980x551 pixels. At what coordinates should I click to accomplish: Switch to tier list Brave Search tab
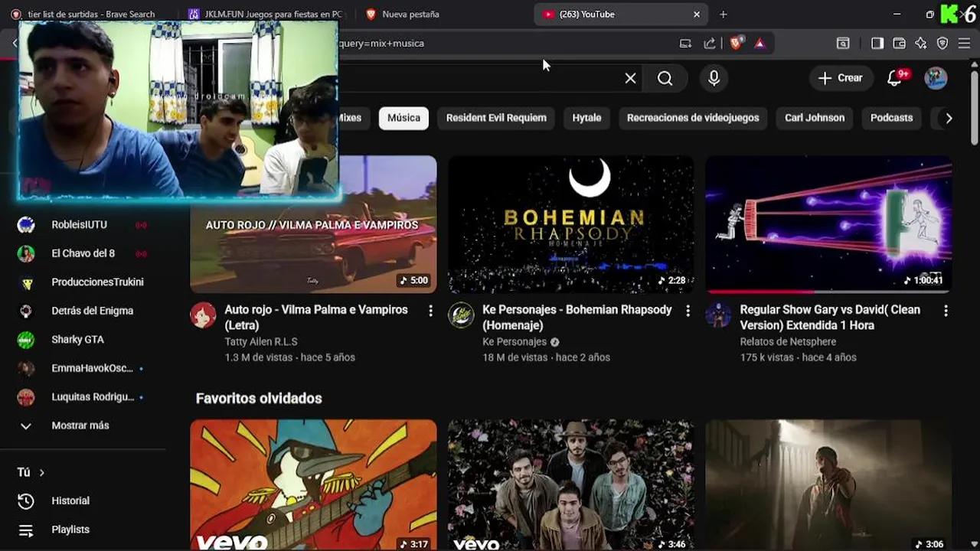(x=92, y=14)
